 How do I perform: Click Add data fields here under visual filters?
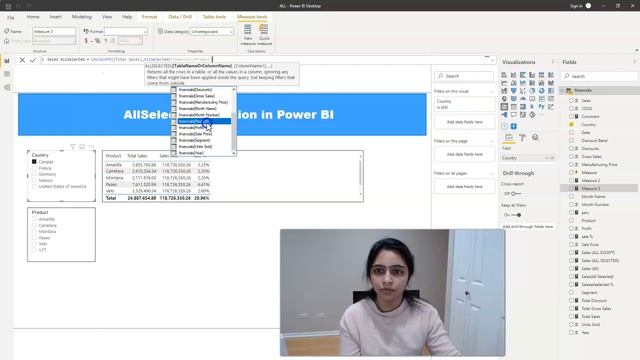[x=464, y=122]
